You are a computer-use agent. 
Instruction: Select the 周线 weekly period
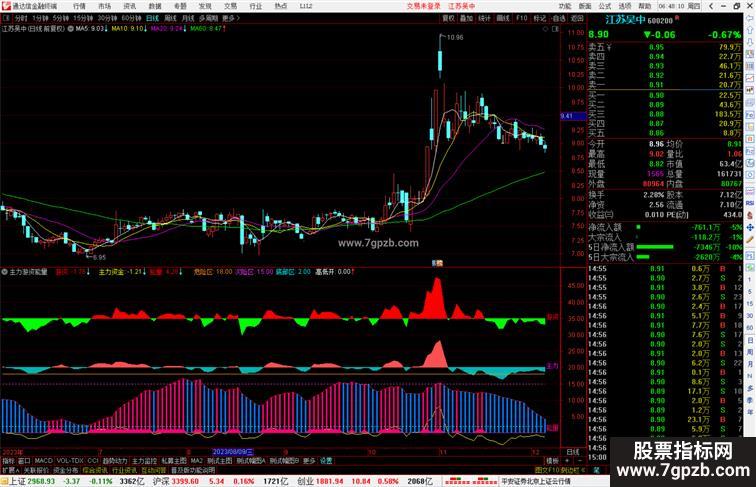point(170,18)
